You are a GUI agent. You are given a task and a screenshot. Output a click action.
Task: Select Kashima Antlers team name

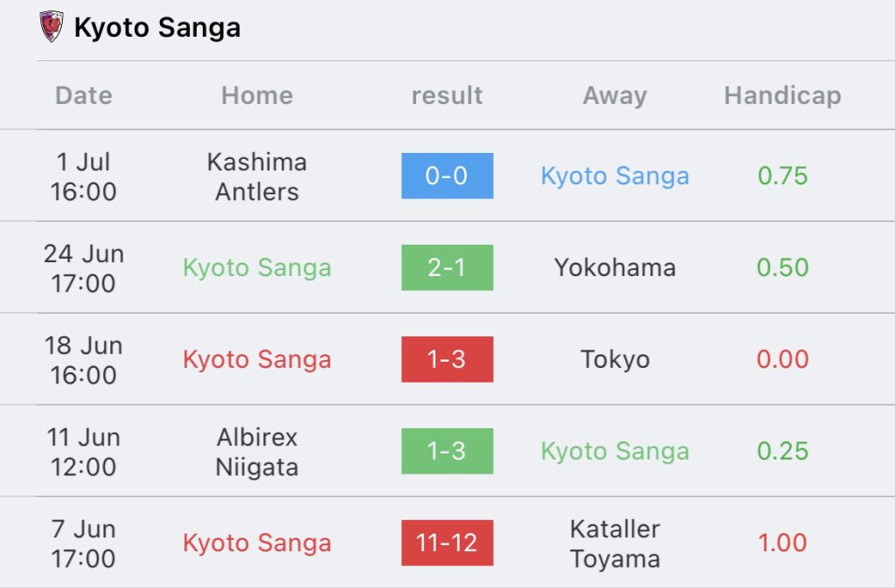click(x=257, y=176)
